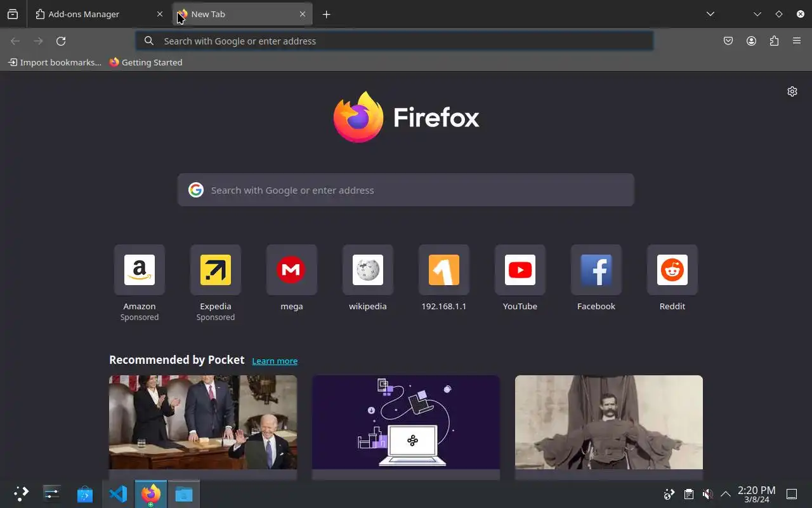Open the Getting Started bookmark
The width and height of the screenshot is (812, 508).
pyautogui.click(x=146, y=62)
